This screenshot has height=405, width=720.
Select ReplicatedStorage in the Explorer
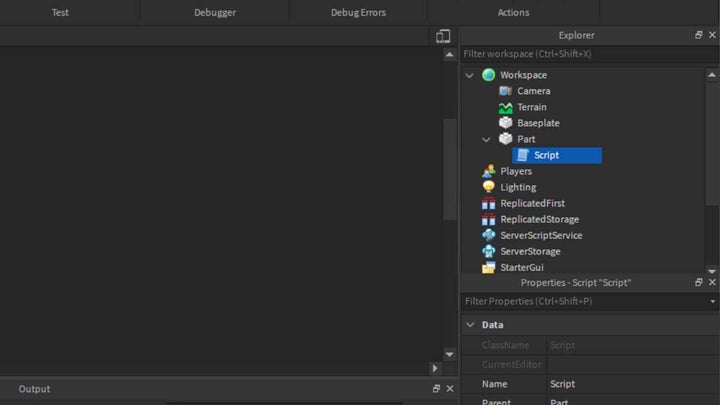point(539,219)
